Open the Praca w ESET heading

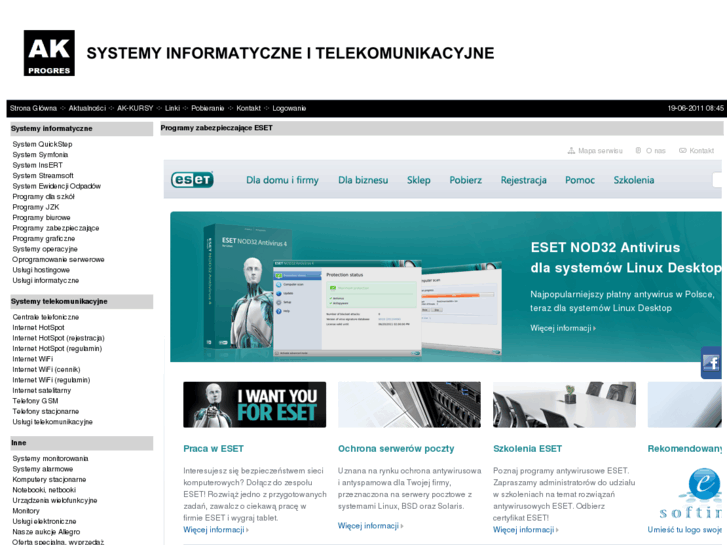(213, 449)
